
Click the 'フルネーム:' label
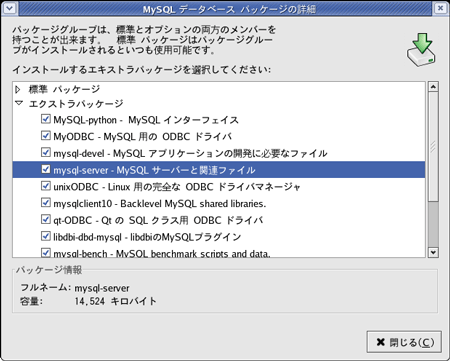pyautogui.click(x=45, y=287)
